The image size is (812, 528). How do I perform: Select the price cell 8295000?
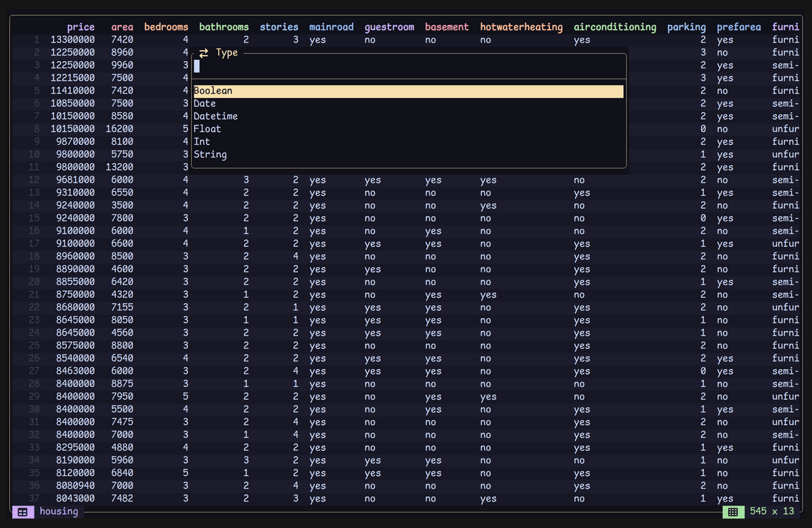[75, 447]
